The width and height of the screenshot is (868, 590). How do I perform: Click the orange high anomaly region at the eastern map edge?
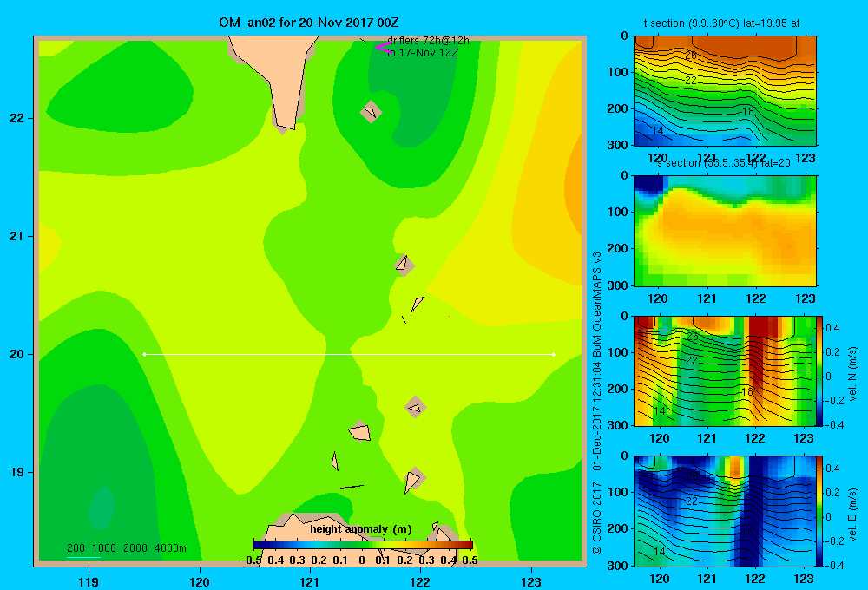(x=574, y=183)
